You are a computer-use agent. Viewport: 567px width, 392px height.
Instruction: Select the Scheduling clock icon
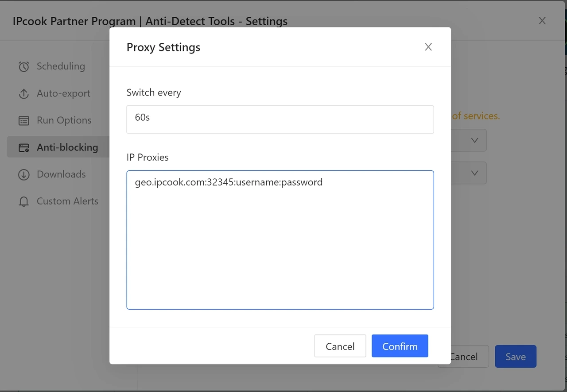(x=23, y=66)
